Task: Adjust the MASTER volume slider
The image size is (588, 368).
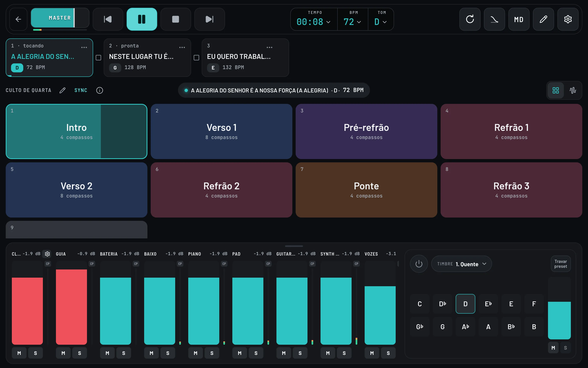Action: pos(60,18)
